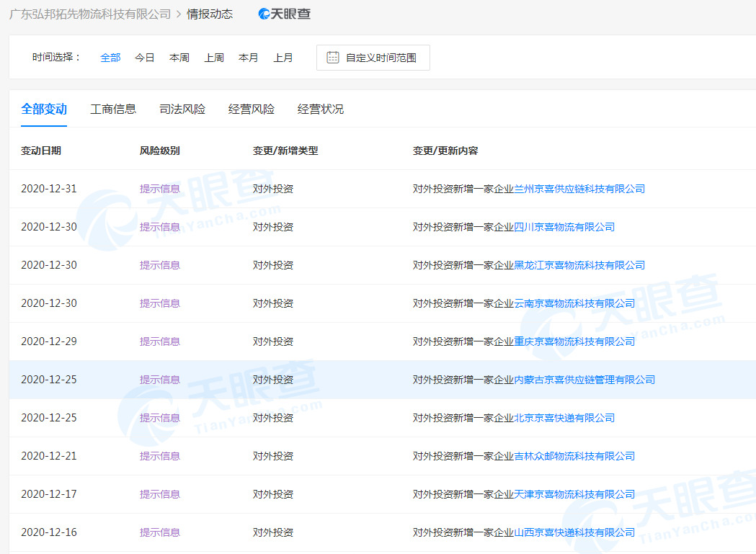Click 时间选择 label
Screen dimensions: 756x554
click(55, 58)
